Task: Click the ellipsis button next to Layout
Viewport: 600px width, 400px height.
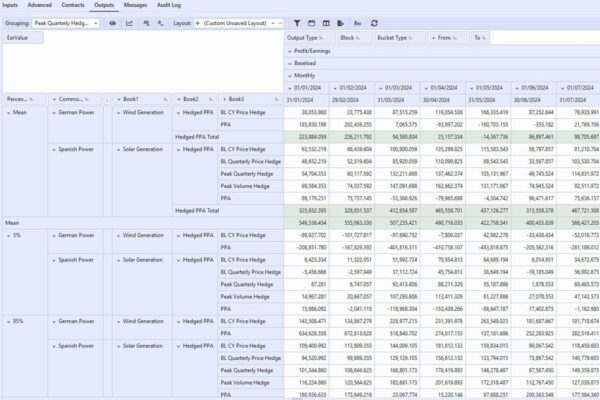Action: [280, 23]
